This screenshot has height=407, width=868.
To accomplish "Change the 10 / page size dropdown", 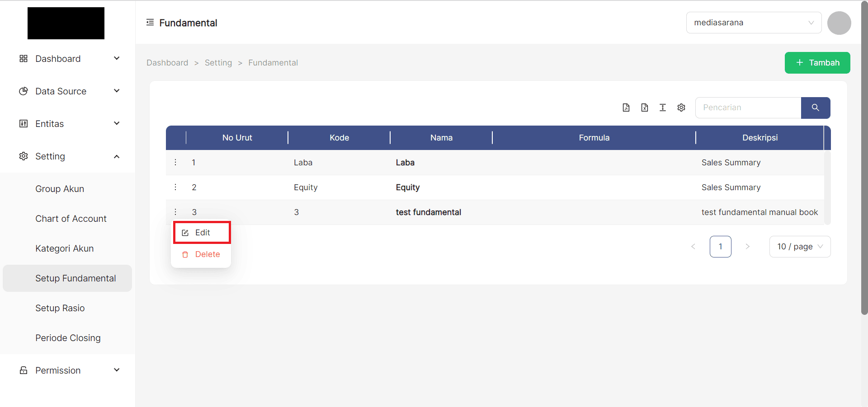I will pyautogui.click(x=799, y=247).
